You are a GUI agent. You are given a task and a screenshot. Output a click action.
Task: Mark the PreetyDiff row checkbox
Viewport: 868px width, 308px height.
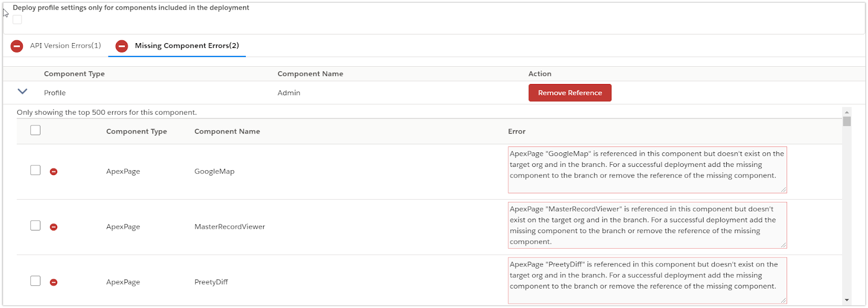pyautogui.click(x=36, y=281)
